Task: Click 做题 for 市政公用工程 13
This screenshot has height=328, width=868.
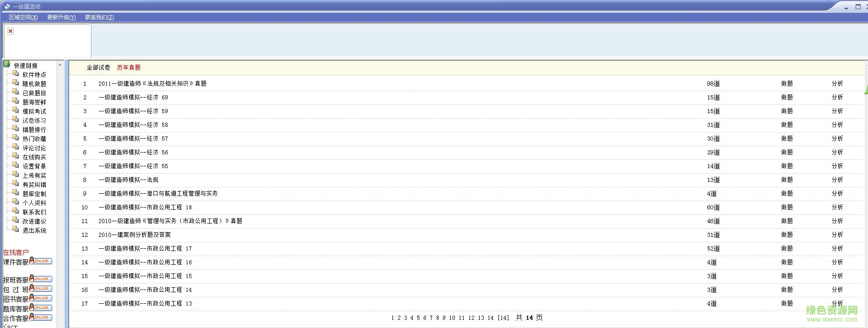Action: click(787, 303)
